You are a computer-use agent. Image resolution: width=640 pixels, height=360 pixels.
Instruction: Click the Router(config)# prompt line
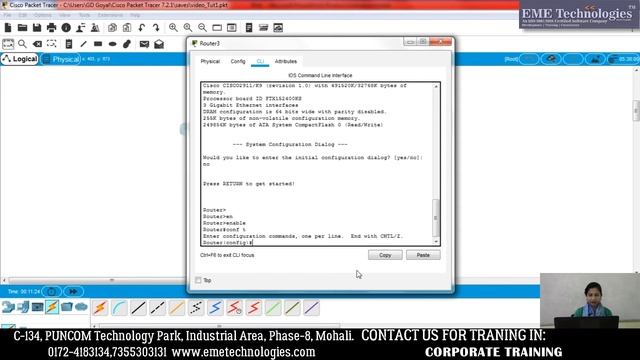[228, 242]
